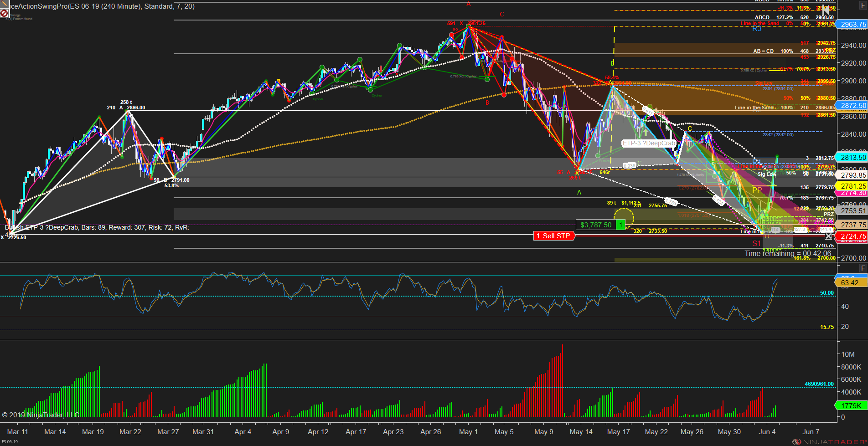The image size is (868, 446).
Task: Click the yellow PP pivot label
Action: [757, 190]
